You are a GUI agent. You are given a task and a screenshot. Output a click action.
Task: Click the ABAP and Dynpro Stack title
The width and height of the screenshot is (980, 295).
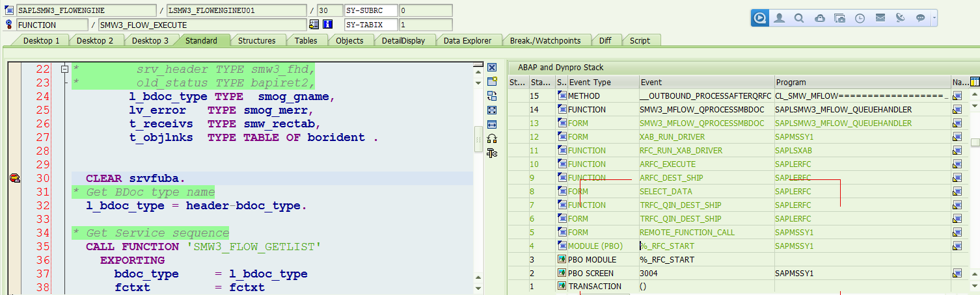[560, 67]
